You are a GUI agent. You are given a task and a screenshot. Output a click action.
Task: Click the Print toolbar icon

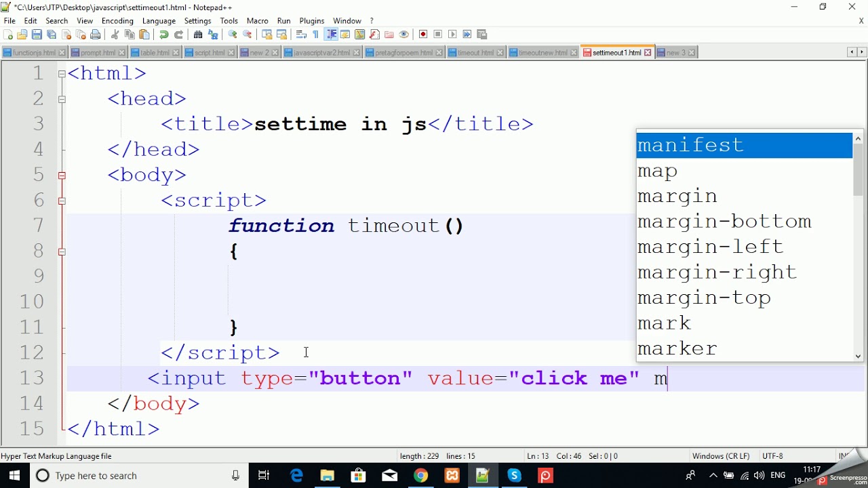(x=96, y=35)
